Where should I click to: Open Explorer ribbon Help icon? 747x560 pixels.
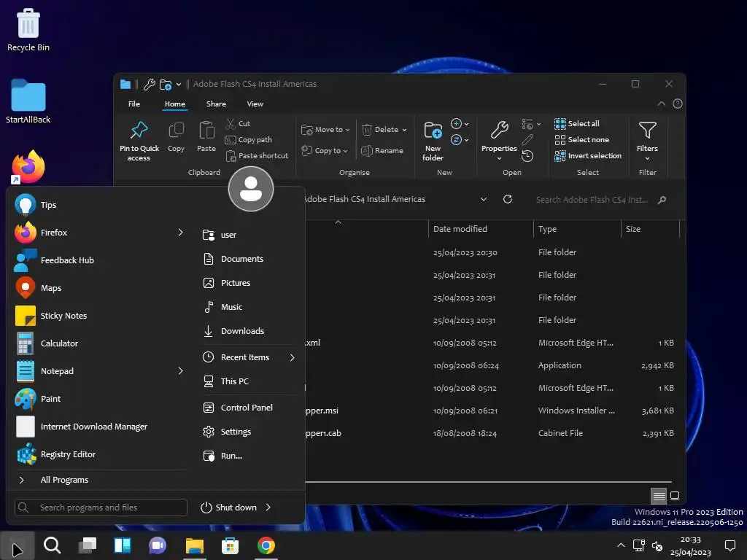pyautogui.click(x=678, y=104)
